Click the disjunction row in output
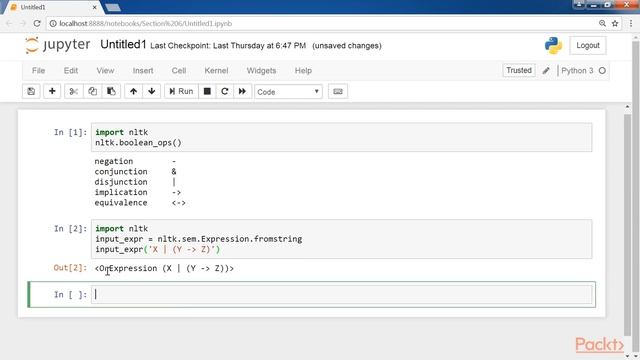 coord(135,182)
